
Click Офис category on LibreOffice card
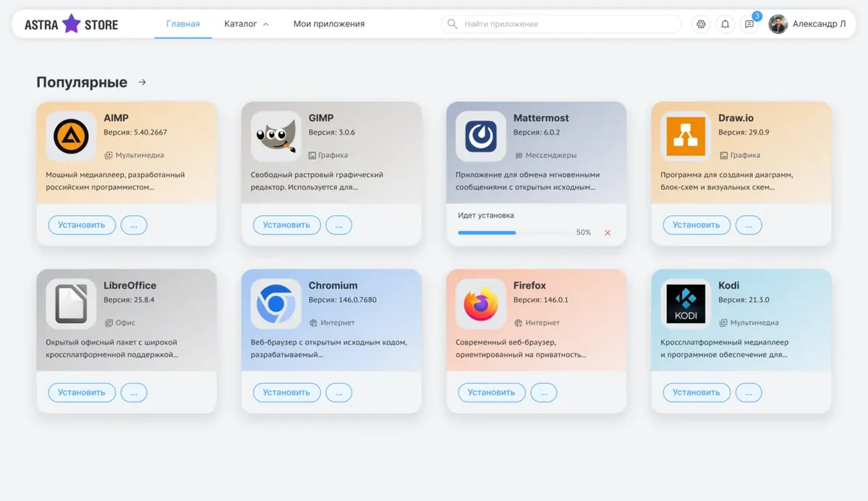pyautogui.click(x=120, y=322)
